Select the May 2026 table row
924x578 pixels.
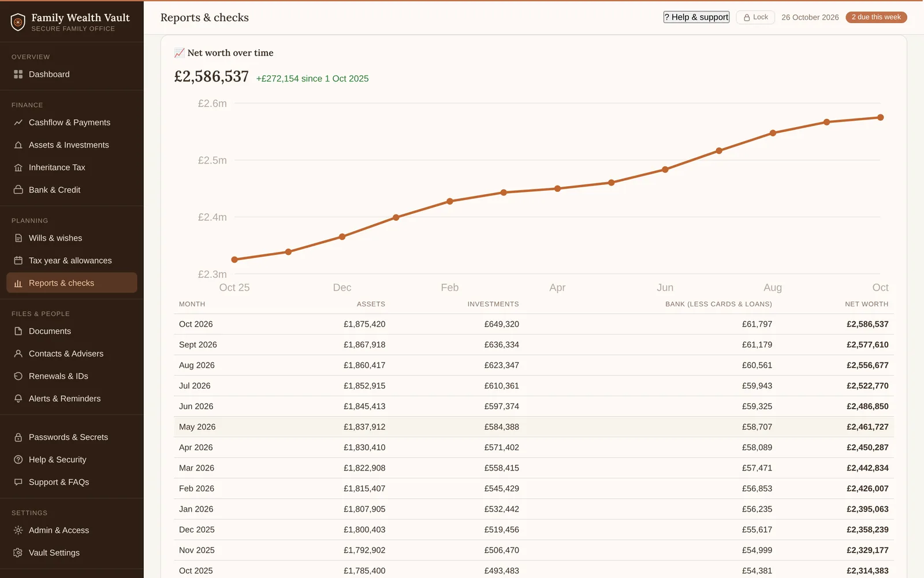pos(534,427)
